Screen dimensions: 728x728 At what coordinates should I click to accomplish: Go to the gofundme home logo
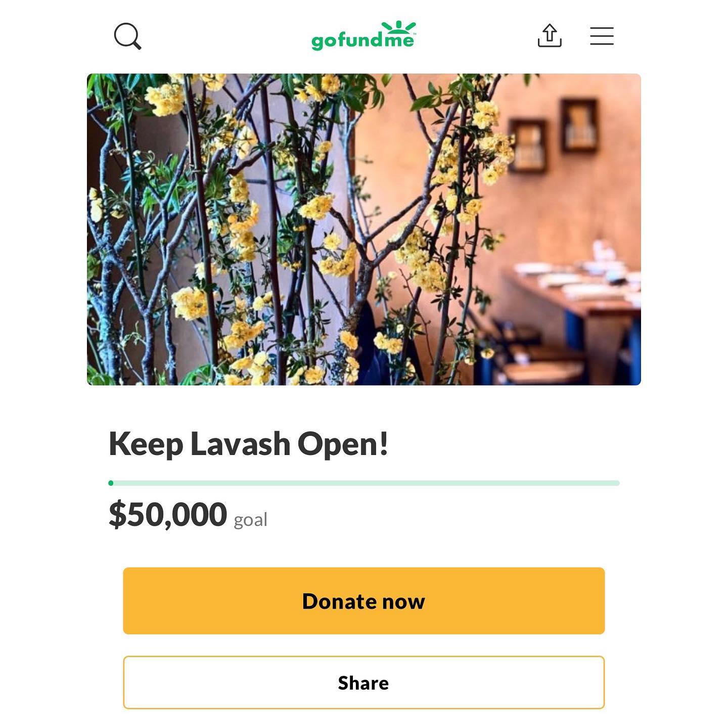tap(363, 36)
